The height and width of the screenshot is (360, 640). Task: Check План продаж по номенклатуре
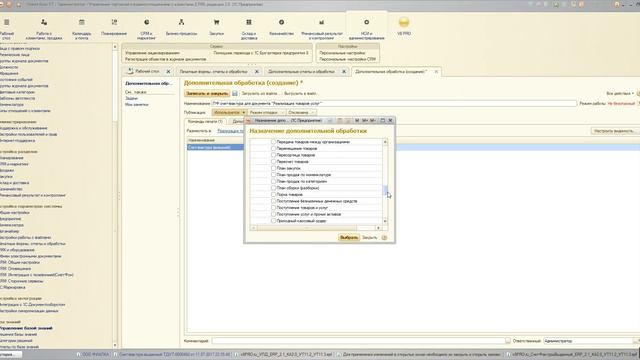[x=273, y=175]
